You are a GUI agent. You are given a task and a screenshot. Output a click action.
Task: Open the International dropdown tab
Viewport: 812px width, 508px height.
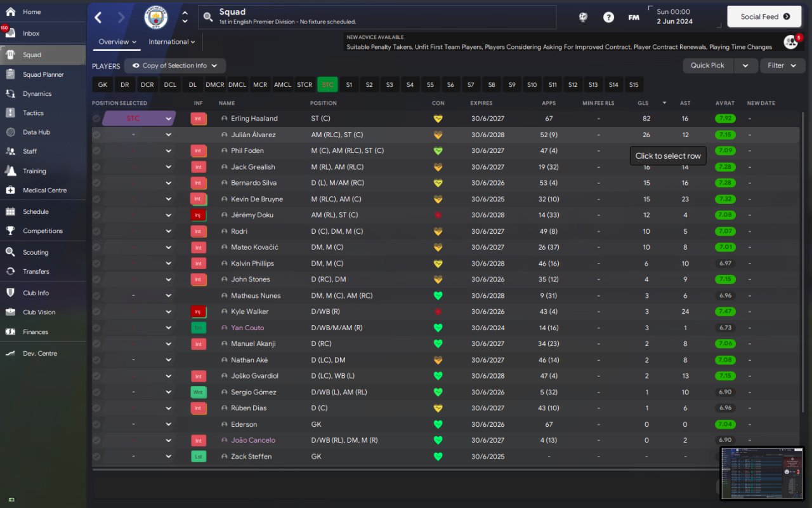172,42
